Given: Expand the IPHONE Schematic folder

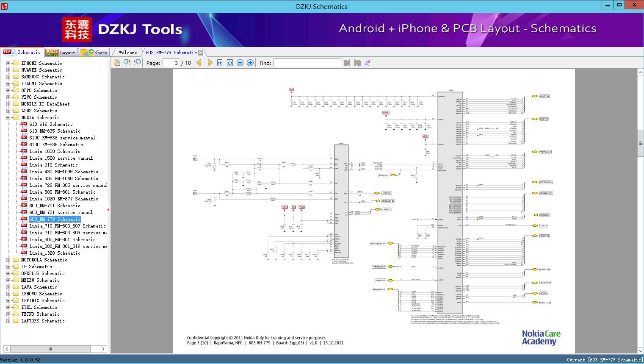Looking at the screenshot, I should point(8,63).
